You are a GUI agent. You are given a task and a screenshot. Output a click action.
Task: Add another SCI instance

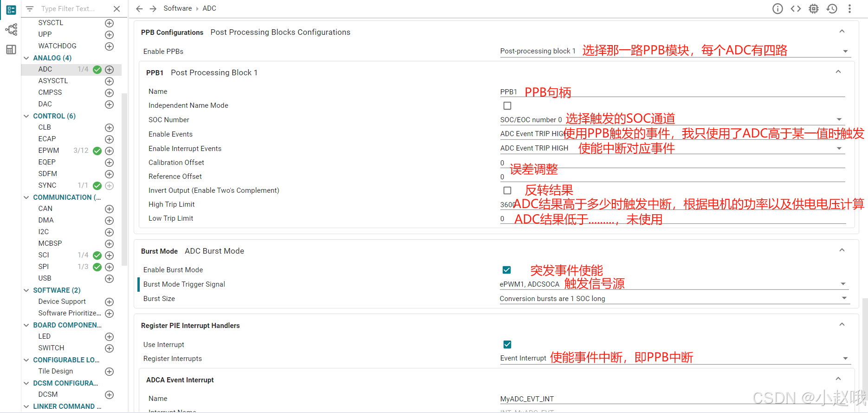point(110,256)
